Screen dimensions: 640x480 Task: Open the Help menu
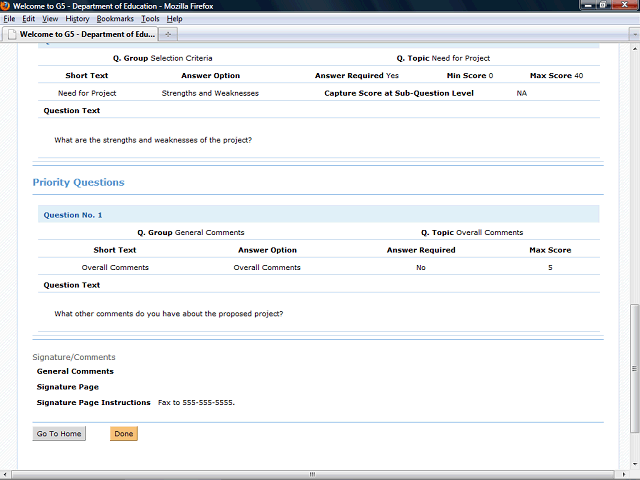coord(174,19)
